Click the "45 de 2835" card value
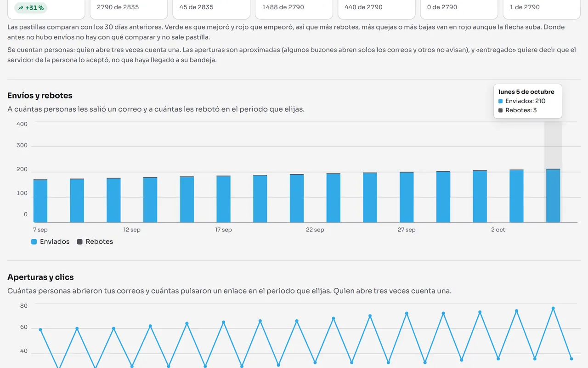The image size is (588, 368). pyautogui.click(x=197, y=7)
